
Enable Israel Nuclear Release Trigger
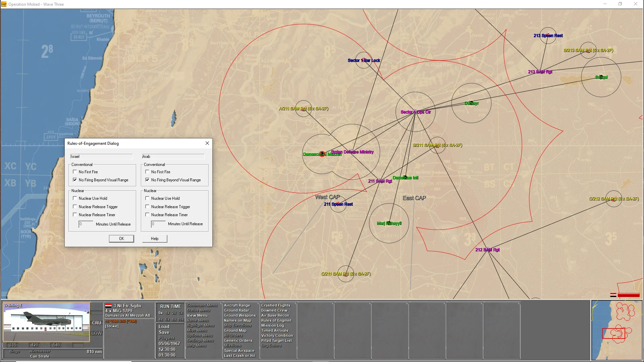point(75,206)
